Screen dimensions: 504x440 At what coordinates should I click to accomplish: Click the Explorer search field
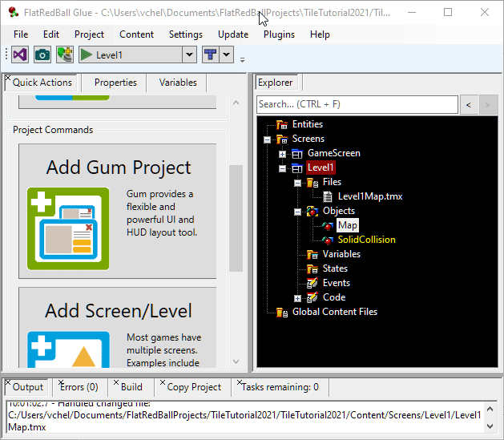pos(357,104)
